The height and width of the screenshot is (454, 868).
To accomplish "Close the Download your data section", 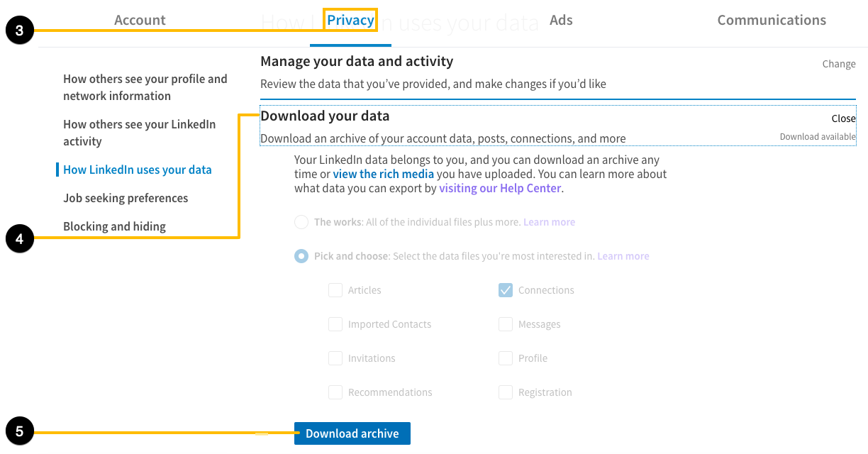I will (x=842, y=118).
